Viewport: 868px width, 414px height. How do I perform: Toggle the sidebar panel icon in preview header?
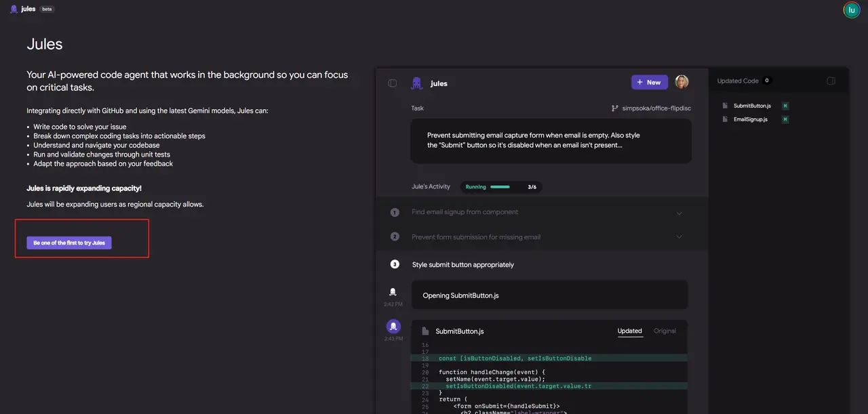click(393, 83)
